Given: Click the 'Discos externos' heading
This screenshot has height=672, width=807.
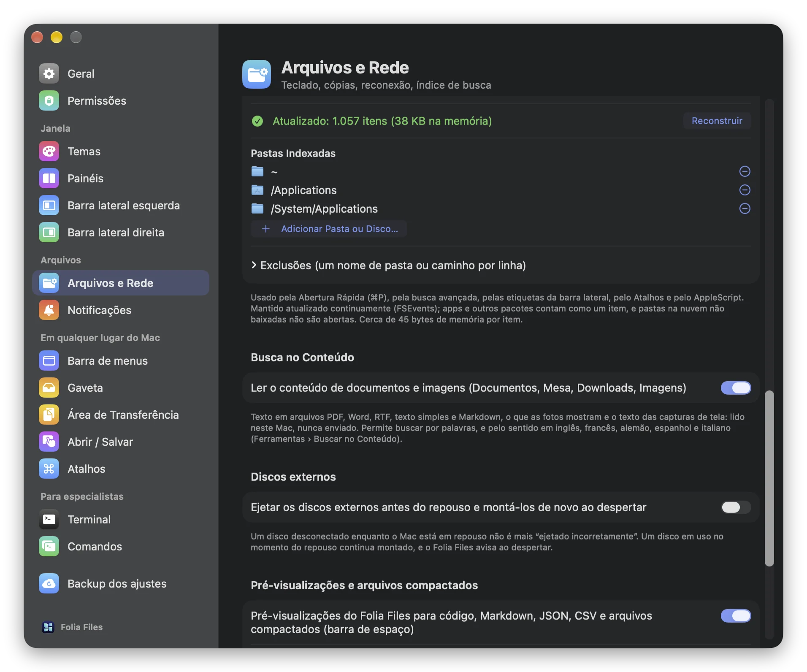Looking at the screenshot, I should pos(293,477).
